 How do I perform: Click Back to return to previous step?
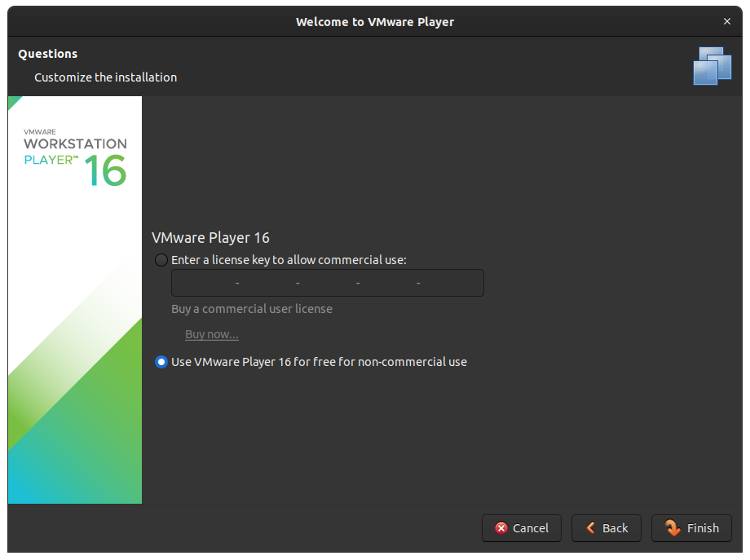point(606,528)
